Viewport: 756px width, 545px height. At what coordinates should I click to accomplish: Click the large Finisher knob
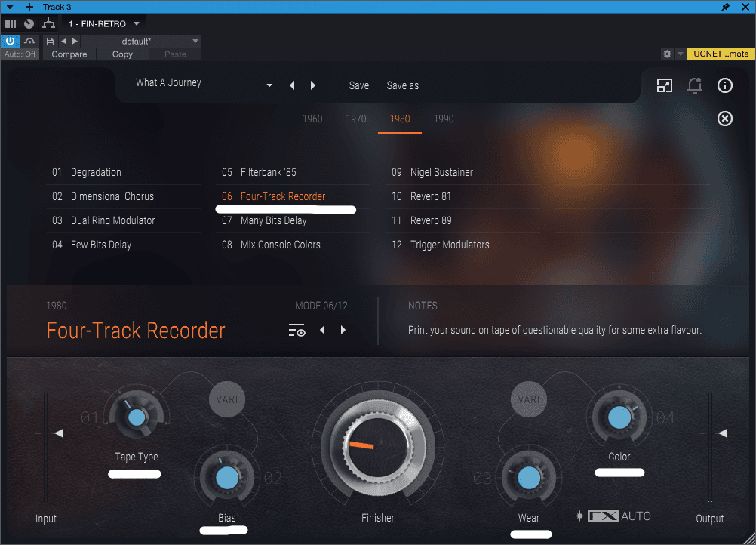(377, 445)
